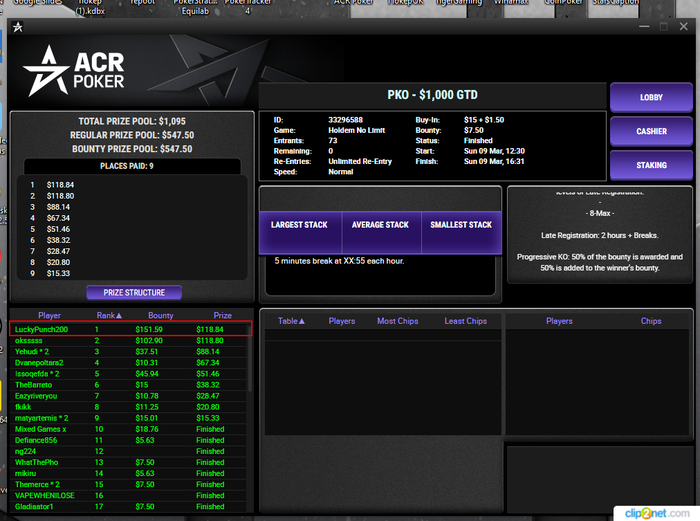Sort player list by Prize column

click(222, 315)
